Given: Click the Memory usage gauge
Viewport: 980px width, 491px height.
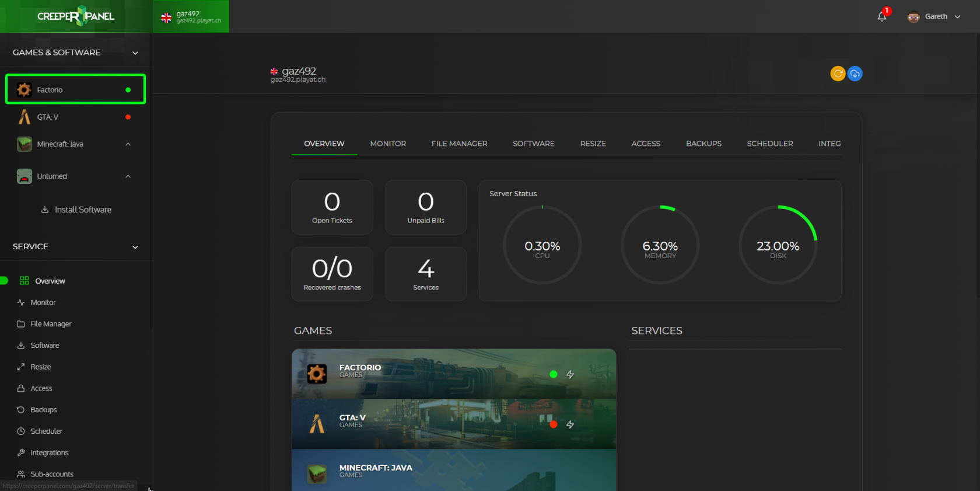Looking at the screenshot, I should pos(660,245).
